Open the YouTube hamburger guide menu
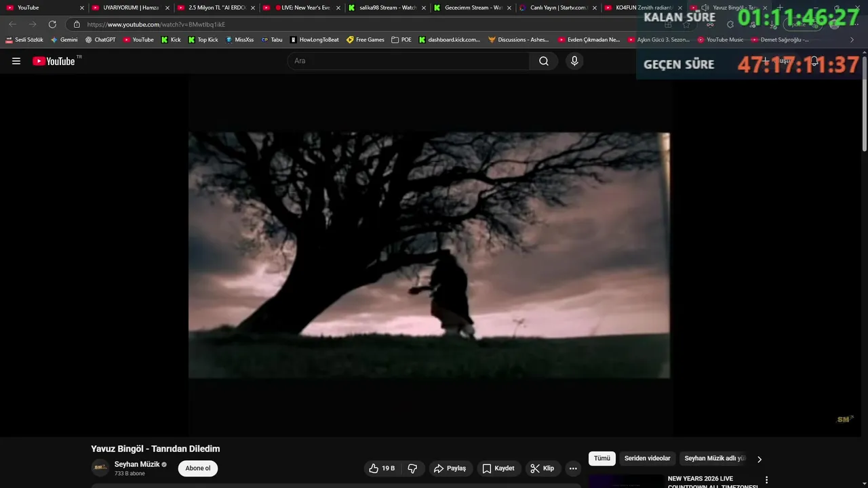Viewport: 868px width, 488px height. click(x=16, y=61)
